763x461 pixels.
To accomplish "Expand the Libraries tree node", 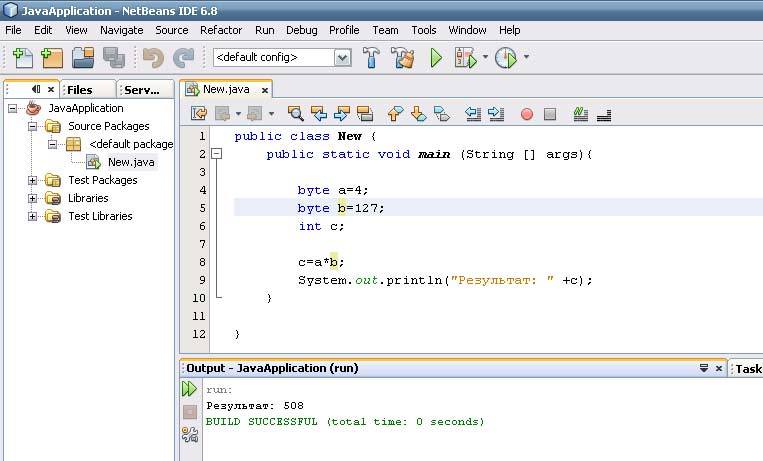I will (33, 198).
